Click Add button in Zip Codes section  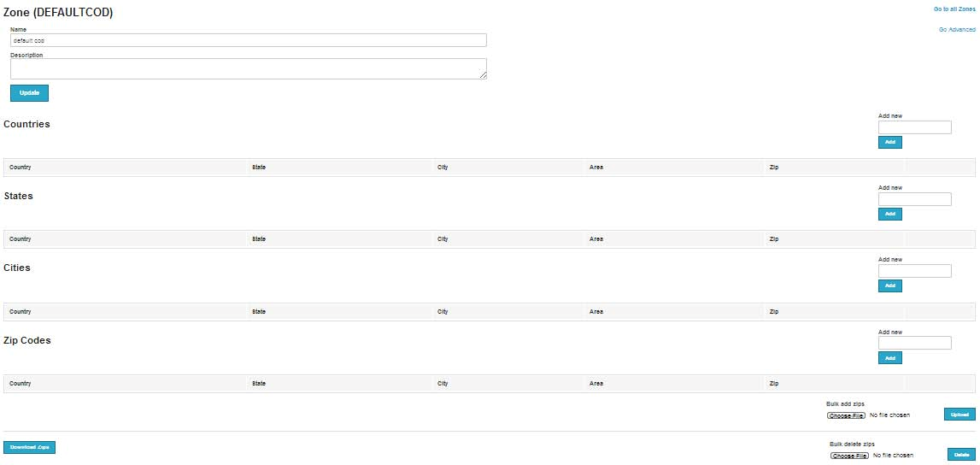tap(890, 358)
